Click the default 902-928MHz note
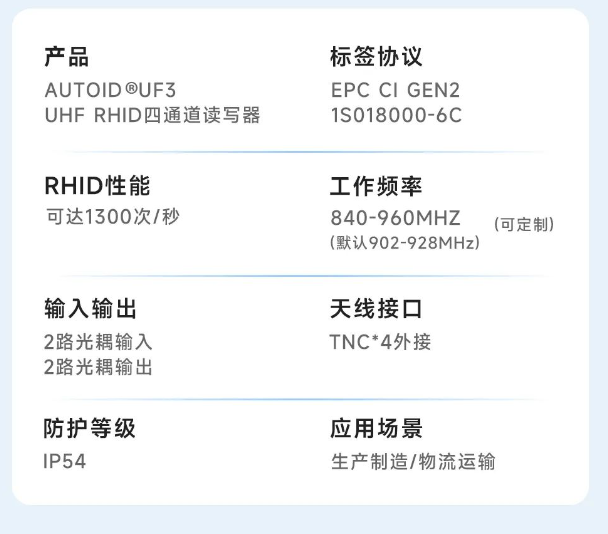 pos(404,243)
